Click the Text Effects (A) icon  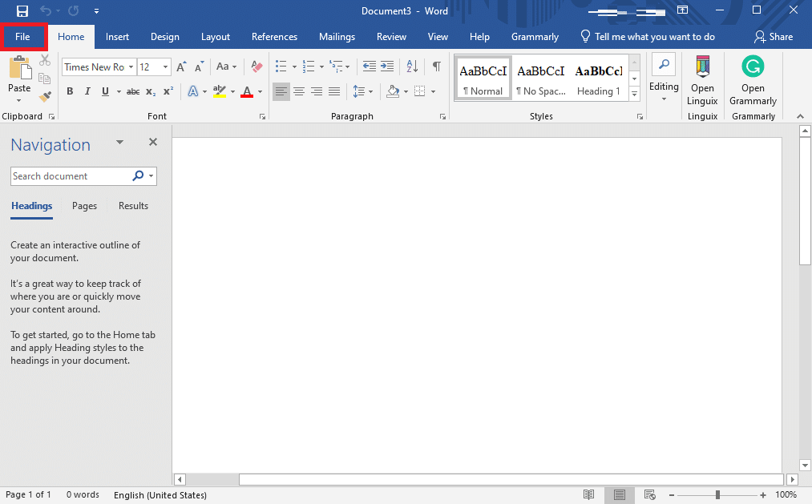193,91
